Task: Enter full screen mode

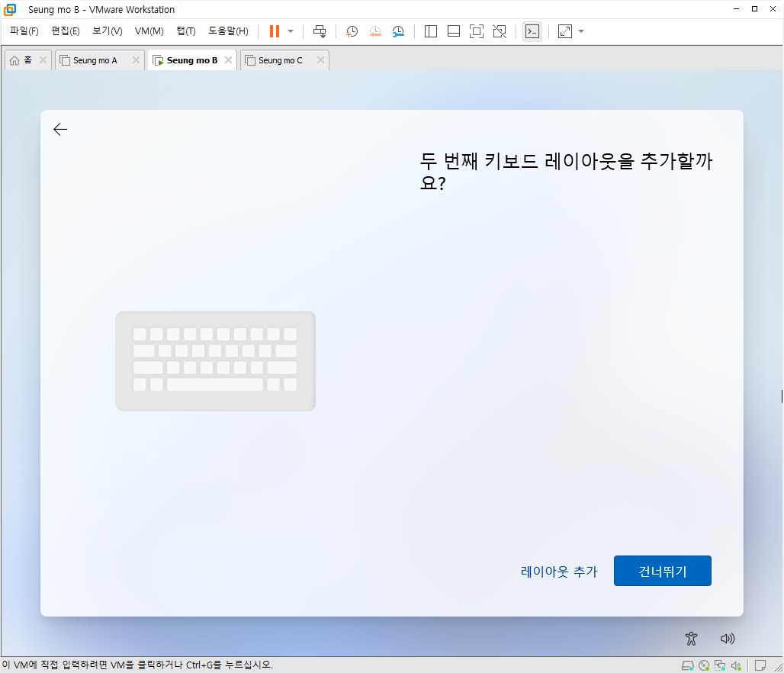Action: (x=477, y=31)
